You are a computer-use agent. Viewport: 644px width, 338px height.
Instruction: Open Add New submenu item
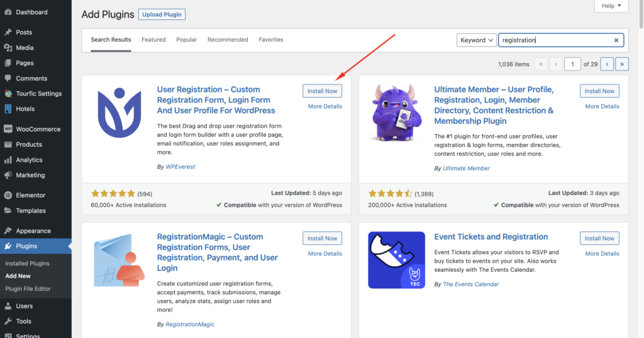[18, 276]
